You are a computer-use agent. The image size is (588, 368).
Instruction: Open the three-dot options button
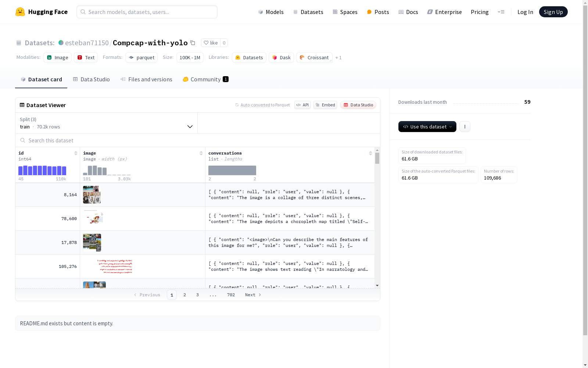pos(465,127)
